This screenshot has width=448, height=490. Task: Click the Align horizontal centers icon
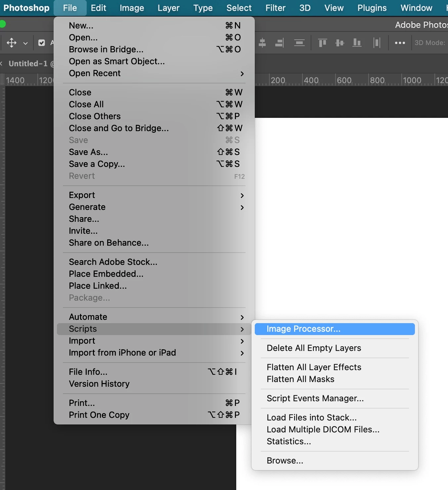tap(262, 43)
